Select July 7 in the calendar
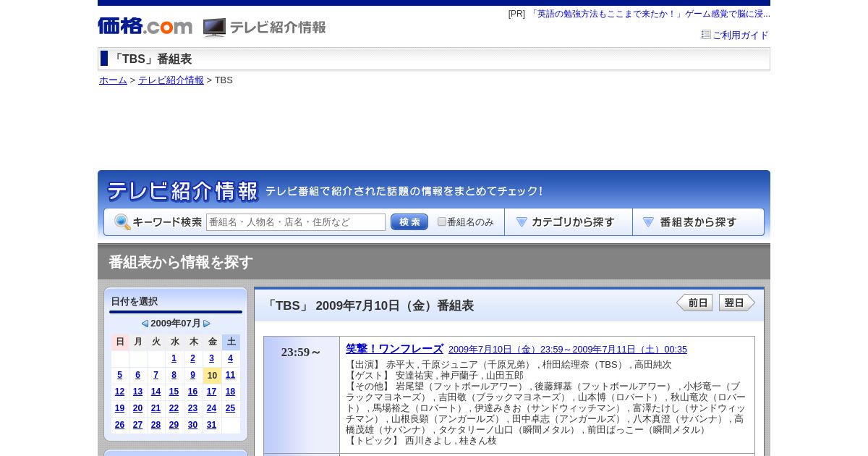The width and height of the screenshot is (868, 456). click(x=156, y=375)
